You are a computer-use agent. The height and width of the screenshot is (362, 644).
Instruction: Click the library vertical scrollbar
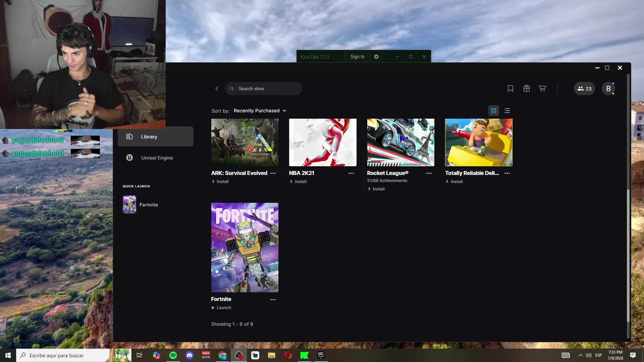point(627,256)
